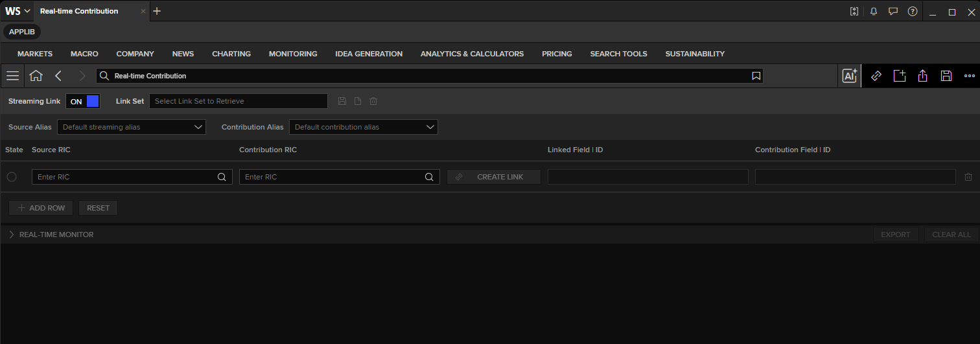Click the RESET button
Image resolution: width=980 pixels, height=344 pixels.
(x=98, y=208)
